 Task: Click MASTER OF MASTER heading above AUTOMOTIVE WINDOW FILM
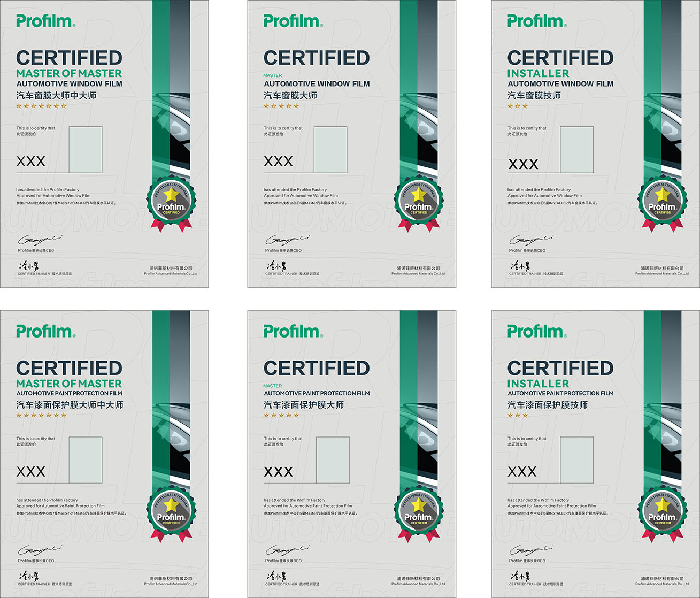[69, 73]
